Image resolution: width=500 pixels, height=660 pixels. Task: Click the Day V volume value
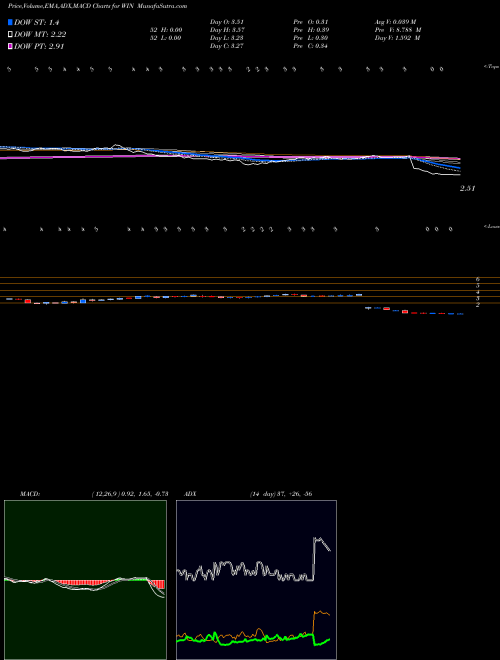click(x=397, y=38)
